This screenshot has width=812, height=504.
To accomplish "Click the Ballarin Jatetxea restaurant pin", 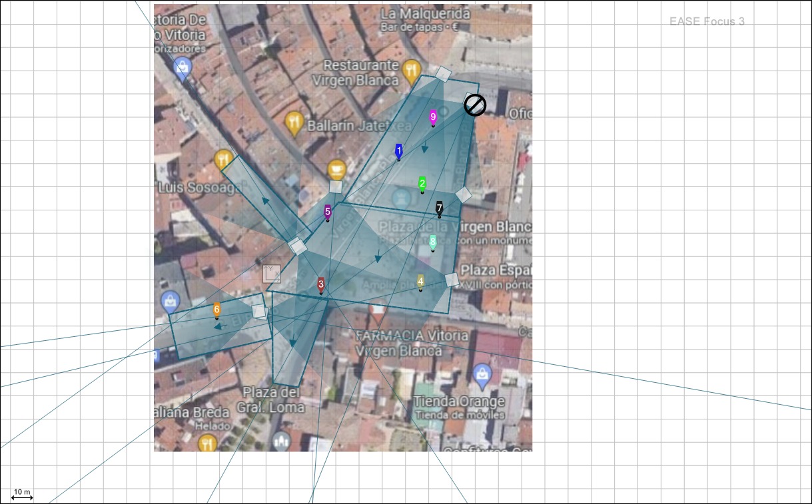I will pyautogui.click(x=294, y=123).
